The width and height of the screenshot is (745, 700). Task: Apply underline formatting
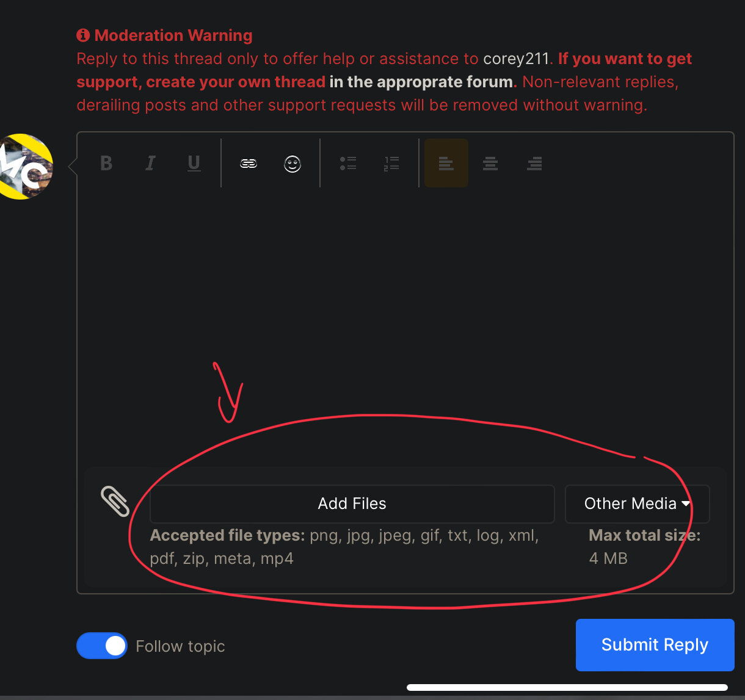(x=194, y=163)
